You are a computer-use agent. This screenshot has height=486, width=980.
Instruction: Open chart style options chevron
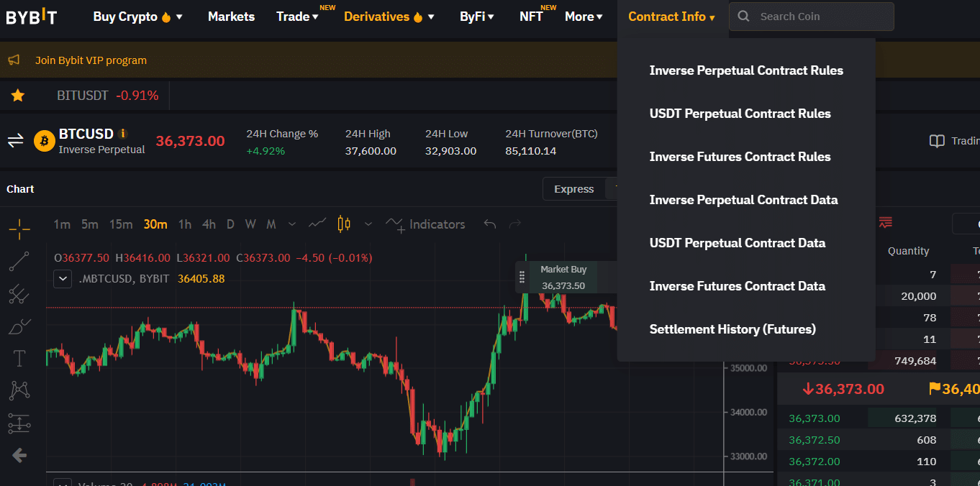pyautogui.click(x=368, y=224)
